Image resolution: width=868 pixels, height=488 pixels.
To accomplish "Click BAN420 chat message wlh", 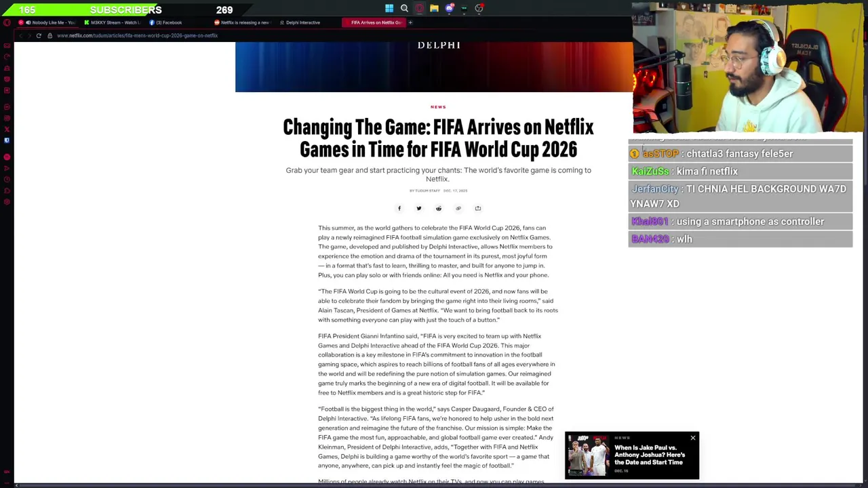I will pos(741,239).
